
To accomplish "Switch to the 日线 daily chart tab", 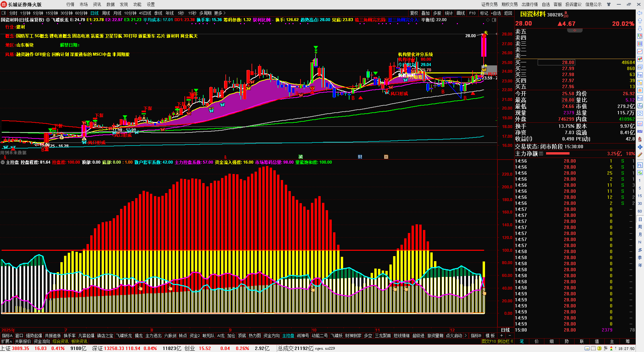I will coord(95,13).
